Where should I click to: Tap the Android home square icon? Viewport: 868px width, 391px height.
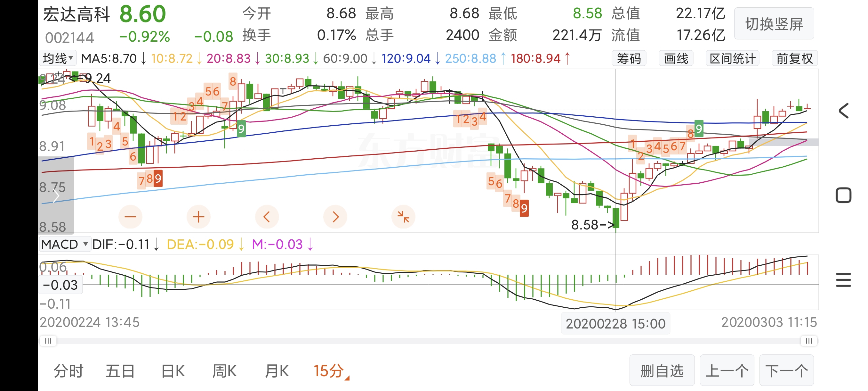(843, 195)
